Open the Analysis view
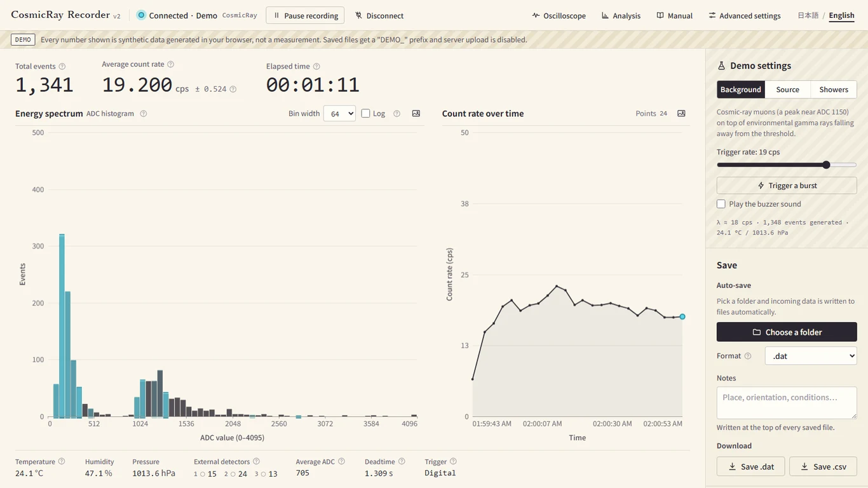The image size is (868, 488). point(621,15)
